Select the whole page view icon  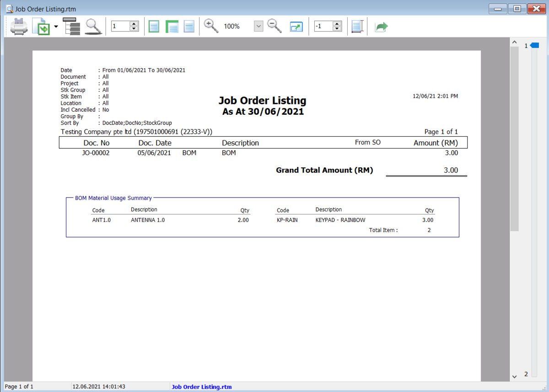coord(154,27)
